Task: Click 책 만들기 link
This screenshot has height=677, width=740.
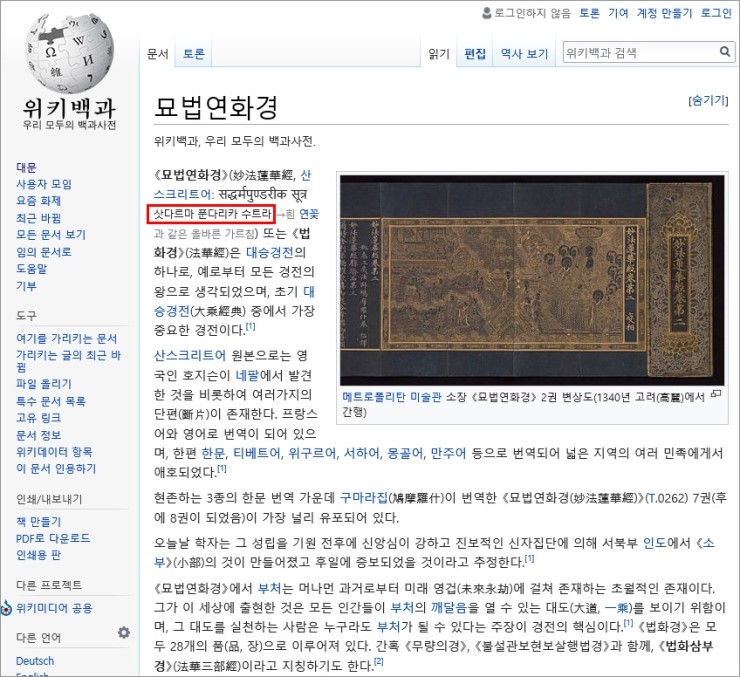Action: click(x=39, y=521)
